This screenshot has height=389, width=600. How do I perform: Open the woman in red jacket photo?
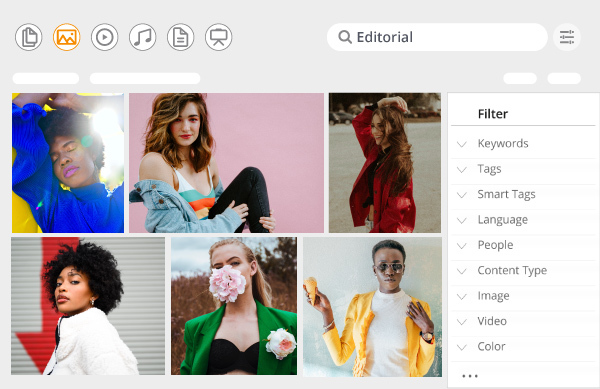[x=385, y=163]
